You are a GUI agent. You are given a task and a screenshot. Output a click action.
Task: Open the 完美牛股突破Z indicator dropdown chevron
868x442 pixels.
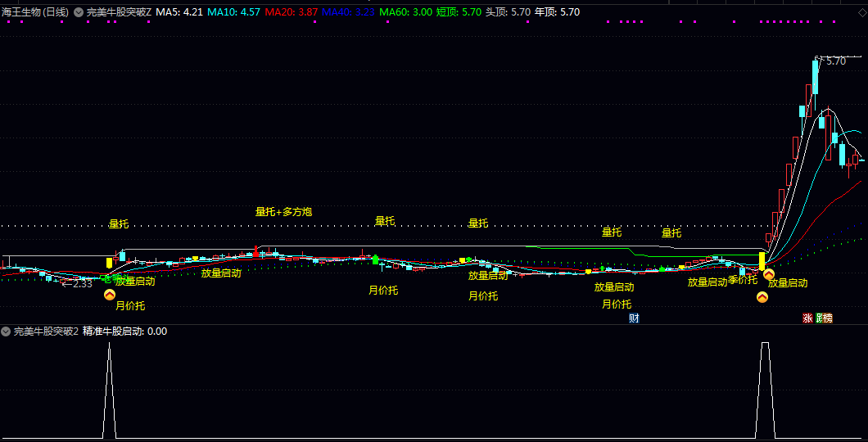tap(79, 12)
